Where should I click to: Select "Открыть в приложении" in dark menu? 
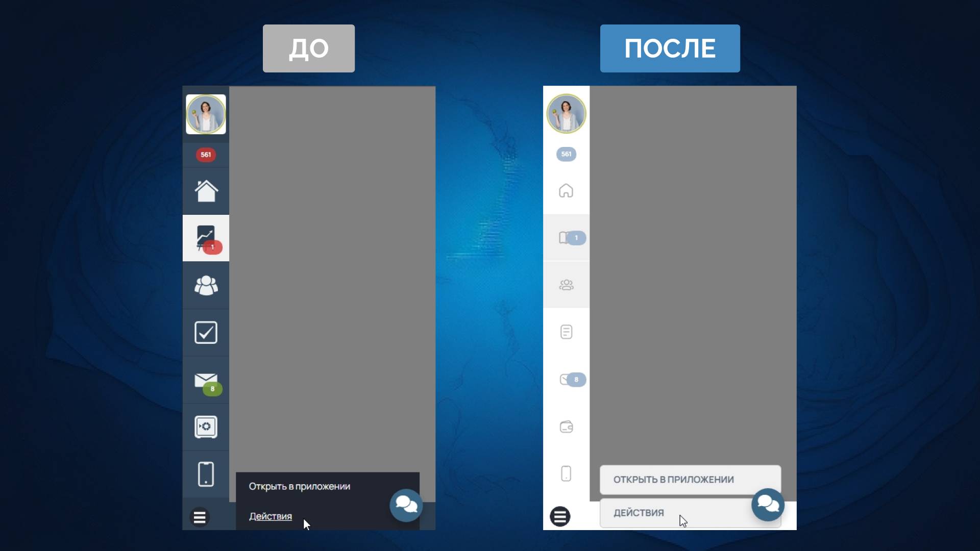(299, 486)
